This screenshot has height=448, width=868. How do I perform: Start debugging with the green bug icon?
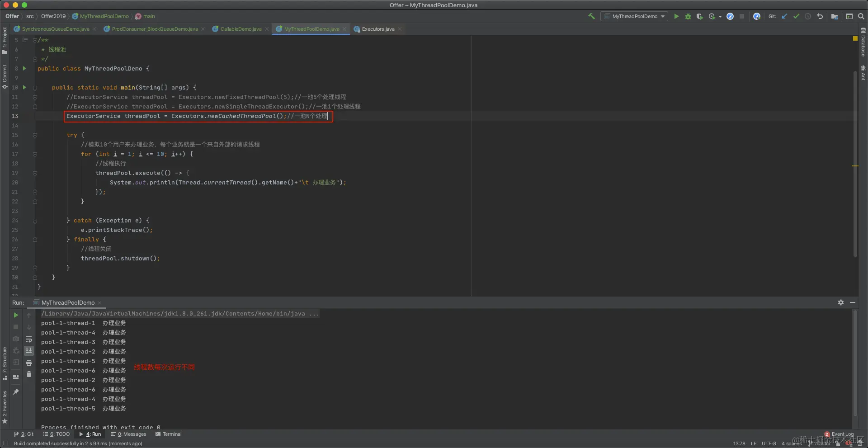coord(688,16)
